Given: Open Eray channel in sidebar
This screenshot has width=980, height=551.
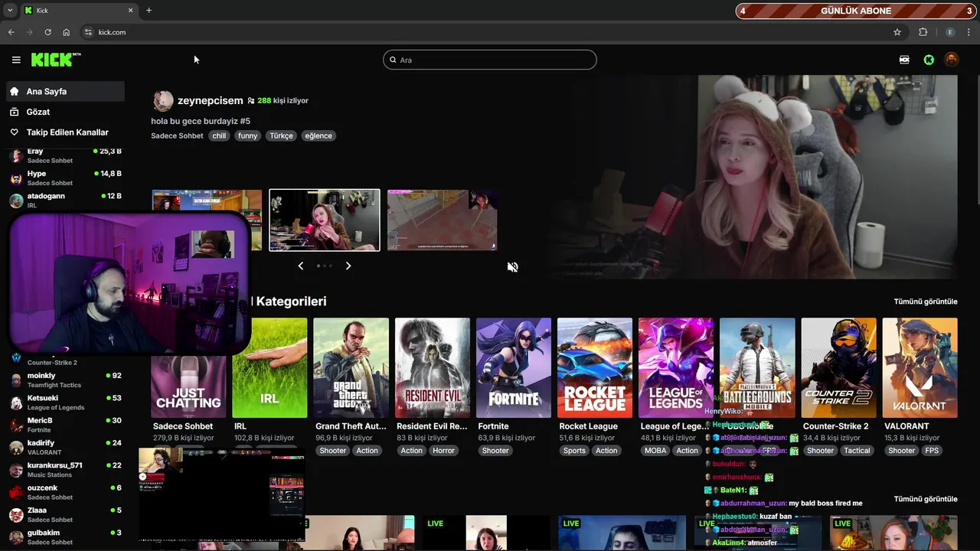Looking at the screenshot, I should tap(65, 155).
